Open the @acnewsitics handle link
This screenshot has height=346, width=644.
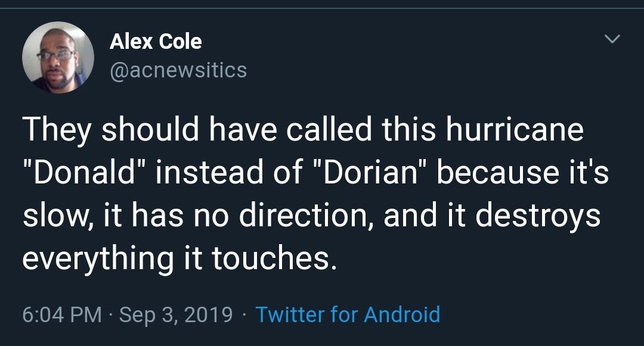point(178,70)
